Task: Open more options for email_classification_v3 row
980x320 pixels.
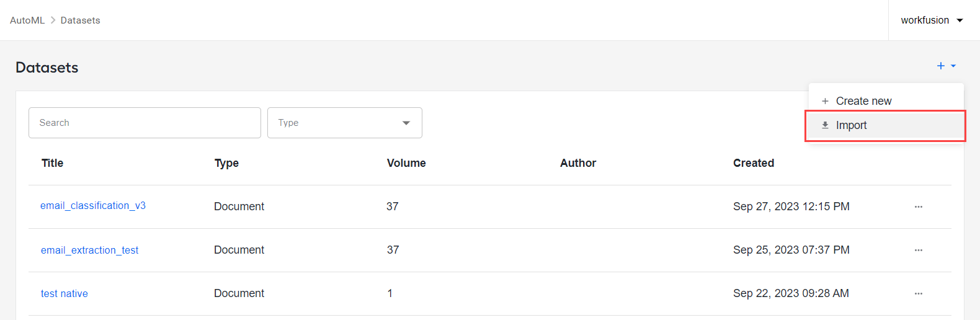Action: 919,207
